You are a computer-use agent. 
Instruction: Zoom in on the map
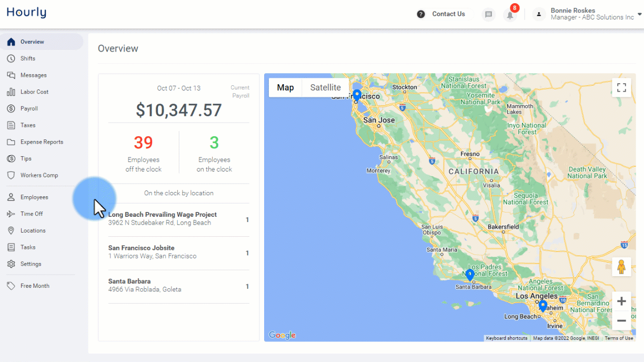tap(621, 301)
